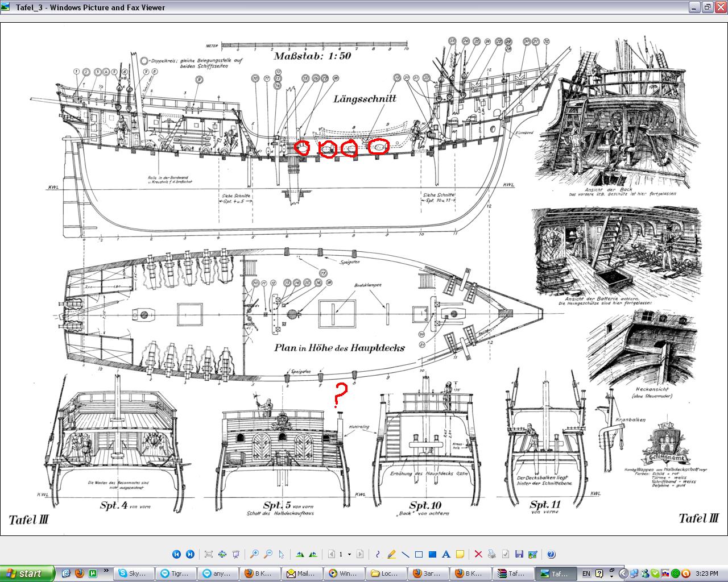Click the active Taf... picture viewer taskbar button
The width and height of the screenshot is (728, 582).
(556, 573)
